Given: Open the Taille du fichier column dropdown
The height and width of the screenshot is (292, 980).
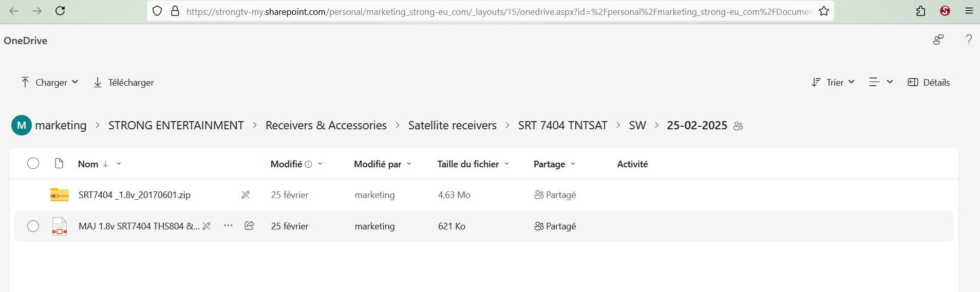Looking at the screenshot, I should [506, 164].
